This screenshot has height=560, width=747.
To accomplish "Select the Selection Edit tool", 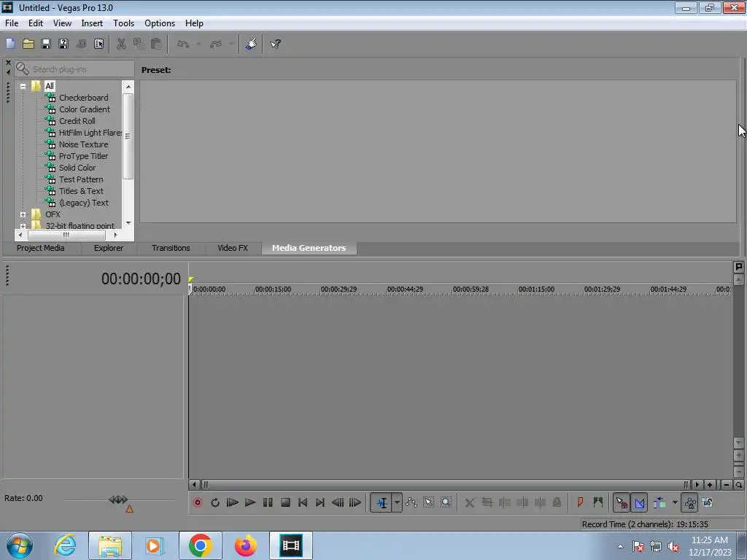I will pyautogui.click(x=429, y=502).
